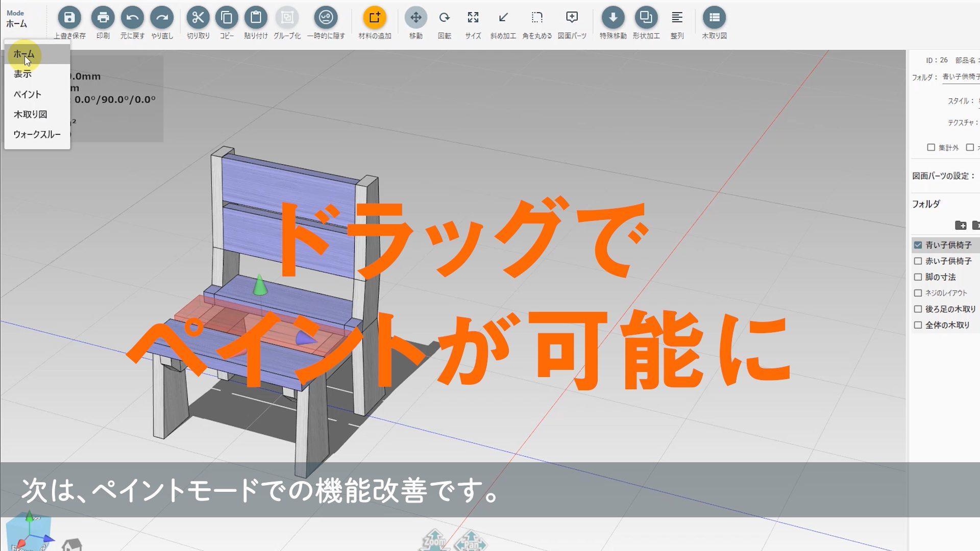Click the 整列 align icon
Image resolution: width=980 pixels, height=551 pixels.
pos(677,18)
